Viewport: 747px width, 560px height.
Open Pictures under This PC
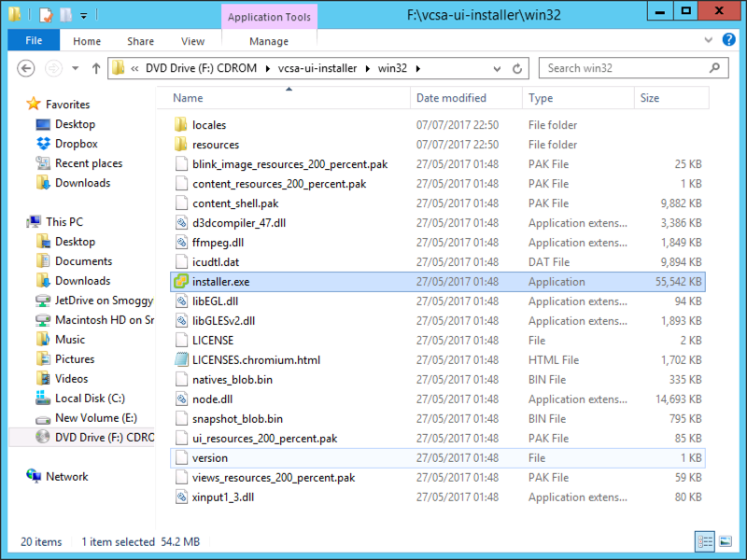(x=75, y=358)
